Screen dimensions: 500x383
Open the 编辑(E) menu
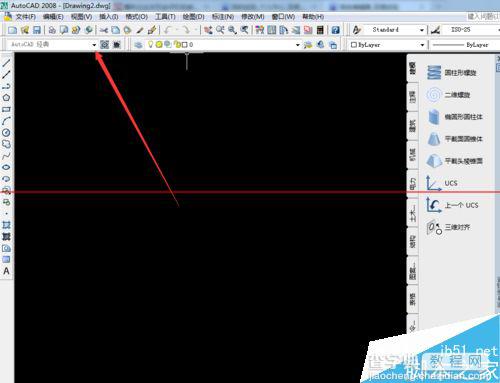click(53, 17)
